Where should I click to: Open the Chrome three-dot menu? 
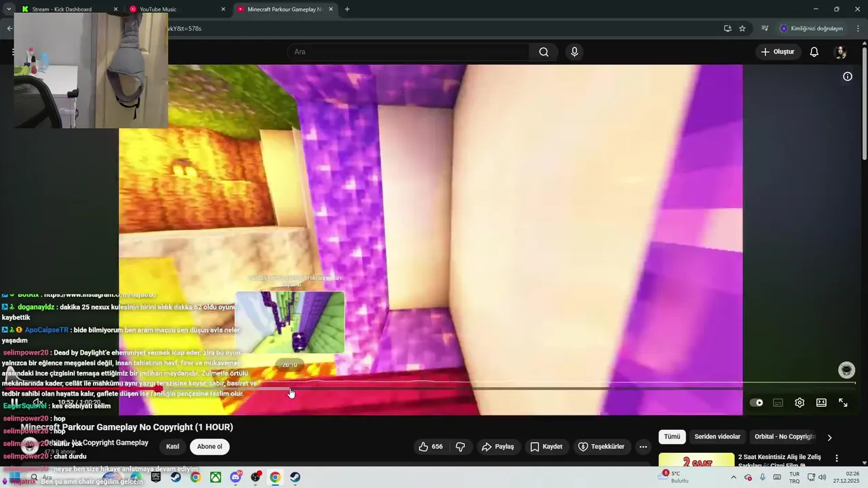tap(858, 28)
